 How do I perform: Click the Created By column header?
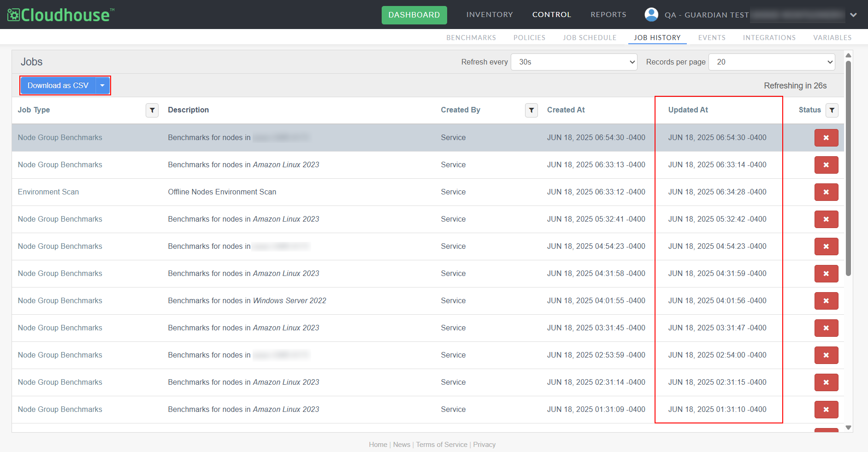461,110
